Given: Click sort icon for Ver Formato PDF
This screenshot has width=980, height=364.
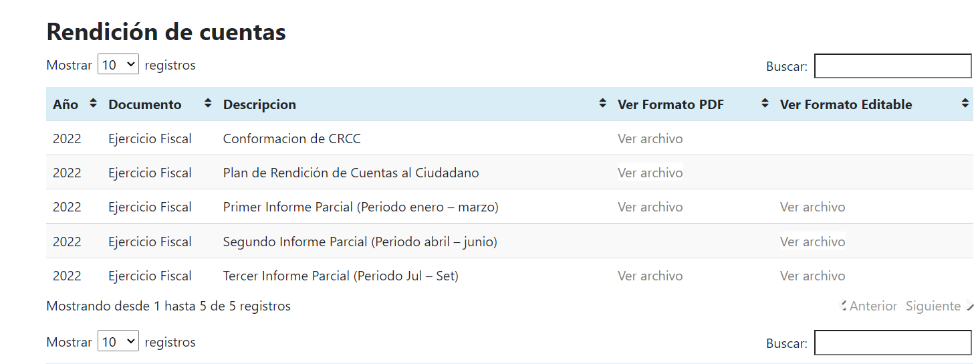Looking at the screenshot, I should tap(765, 104).
